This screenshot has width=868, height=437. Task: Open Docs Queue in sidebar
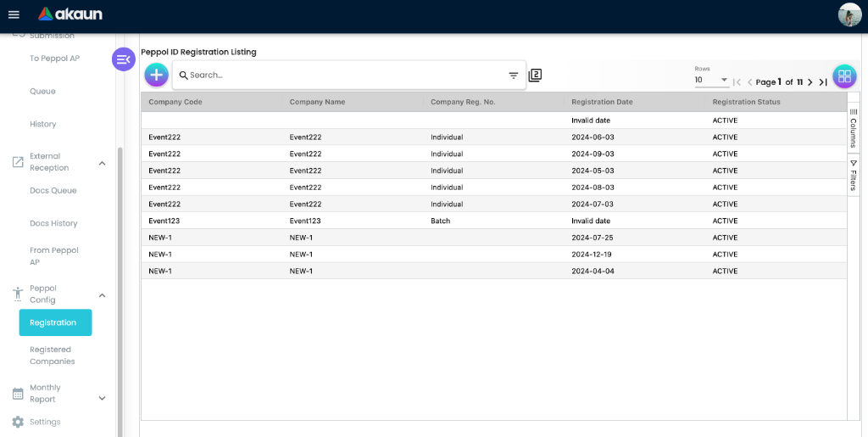(x=53, y=191)
